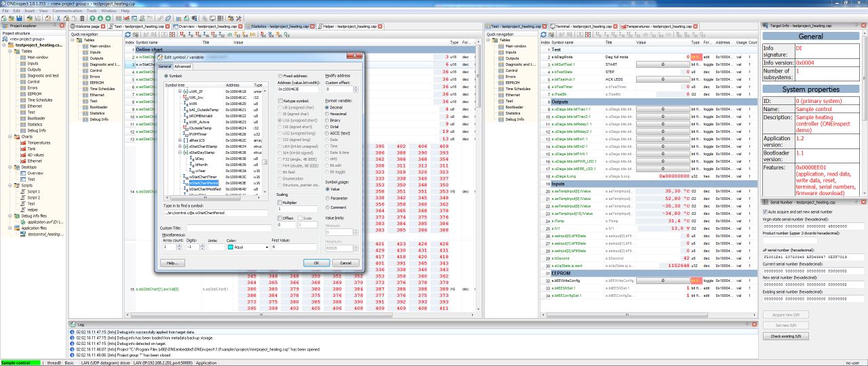Select the Symbol radio button in the dialog

(x=166, y=76)
